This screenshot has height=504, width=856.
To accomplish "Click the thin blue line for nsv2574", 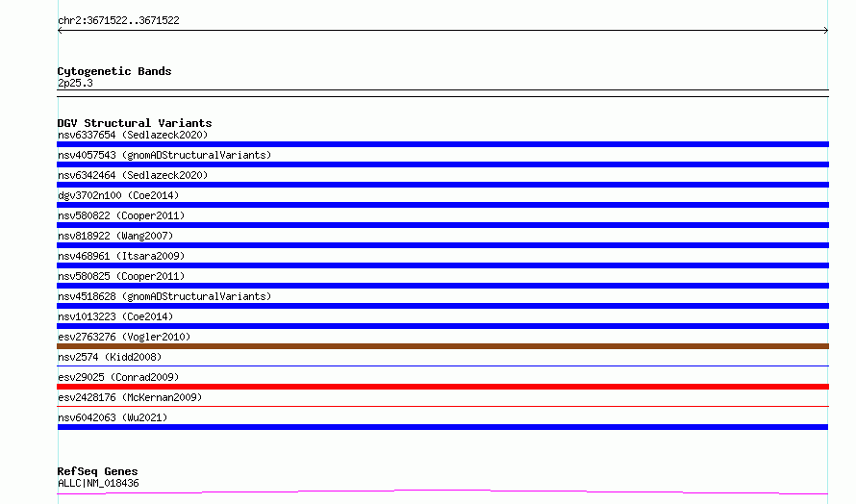I will point(442,365).
